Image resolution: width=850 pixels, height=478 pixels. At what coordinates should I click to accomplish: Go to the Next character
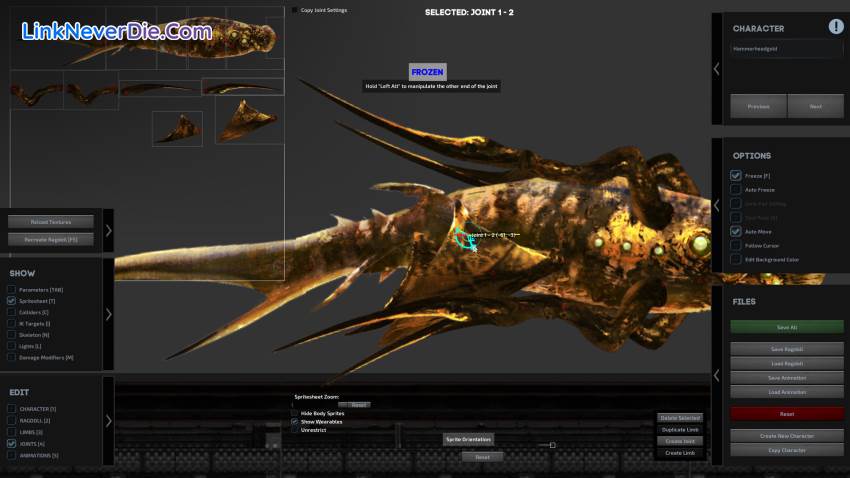tap(816, 106)
